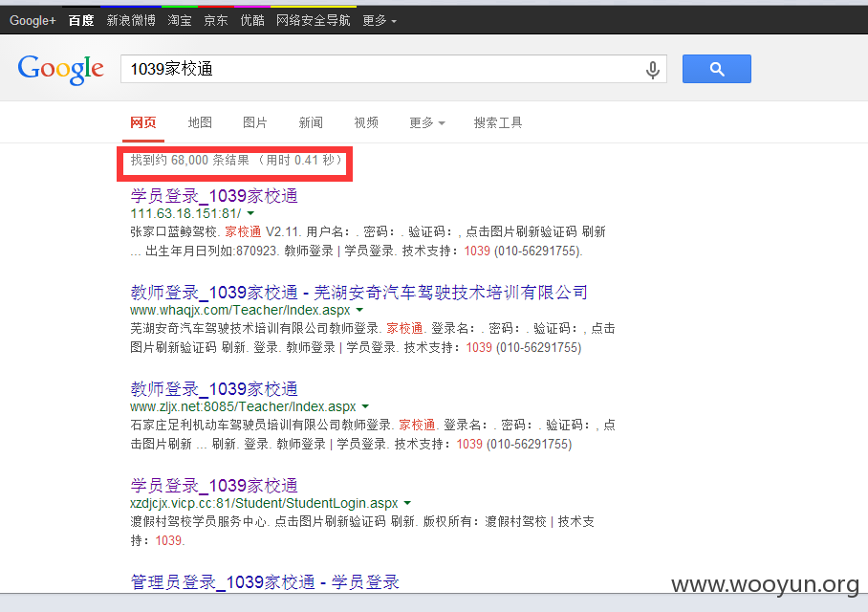This screenshot has width=868, height=612.
Task: Switch to the 视频 tab
Action: pos(366,122)
